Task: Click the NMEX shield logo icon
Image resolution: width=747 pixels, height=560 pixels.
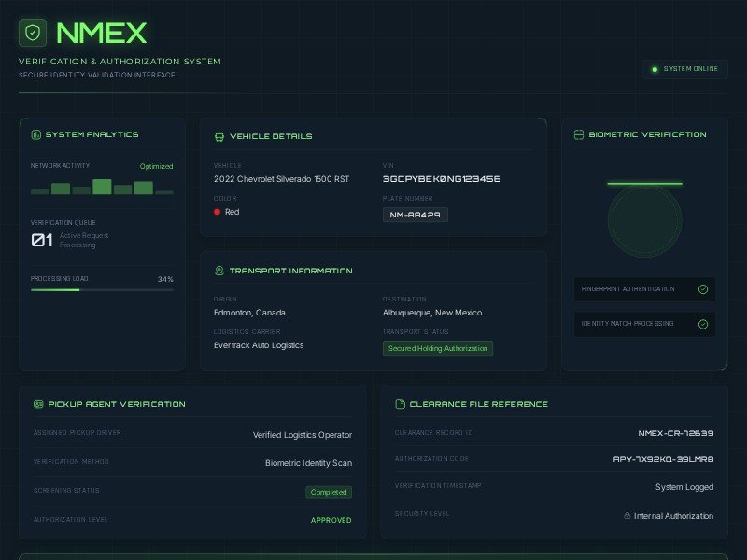Action: (x=31, y=34)
